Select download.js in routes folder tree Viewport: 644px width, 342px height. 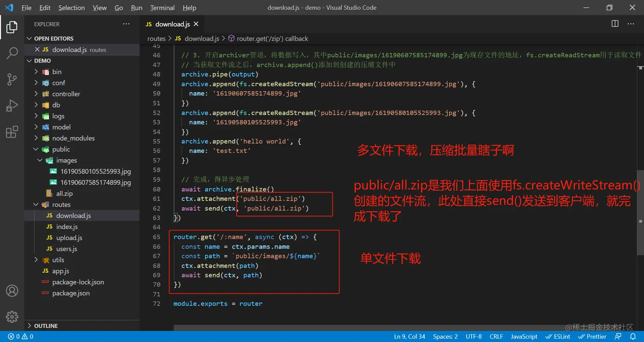tap(82, 216)
